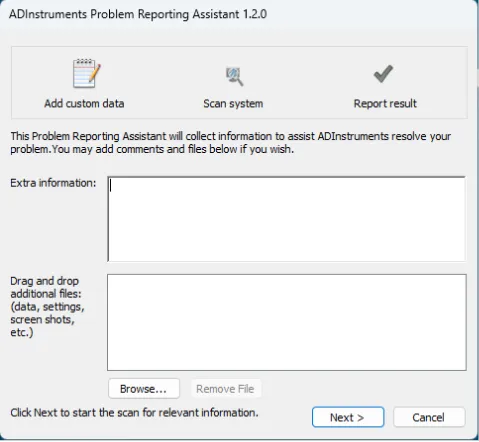The height and width of the screenshot is (442, 479).
Task: Click the Scan system magnifier icon
Action: tap(234, 76)
